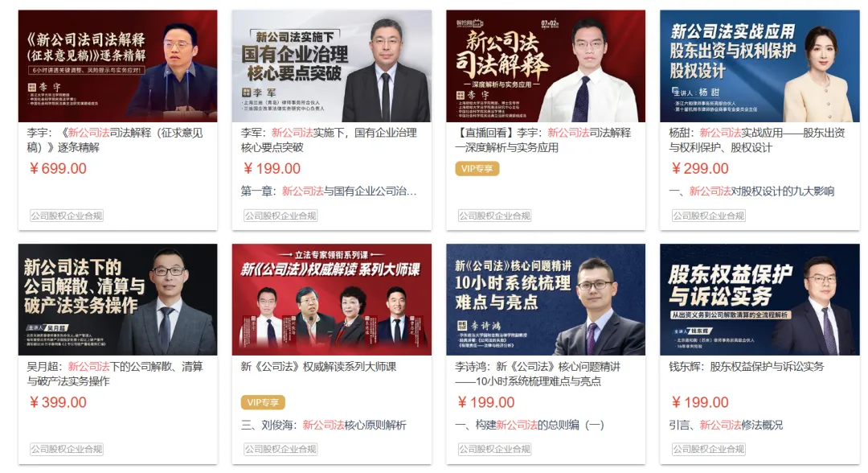Image resolution: width=868 pixels, height=473 pixels.
Task: Open 李宇 新公司法司法解释逐条精解 course thumbnail
Action: 118,66
